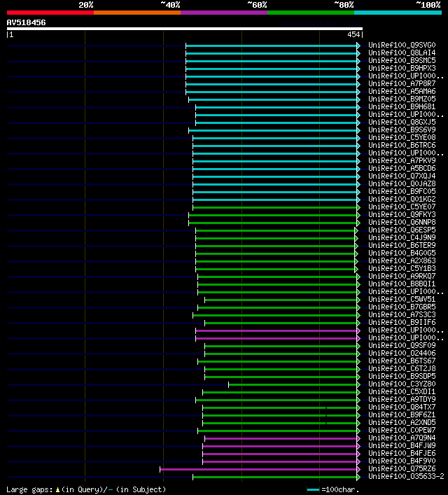Click the UniRef100_A2X863 label
The height and width of the screenshot is (495, 448).
pyautogui.click(x=402, y=260)
